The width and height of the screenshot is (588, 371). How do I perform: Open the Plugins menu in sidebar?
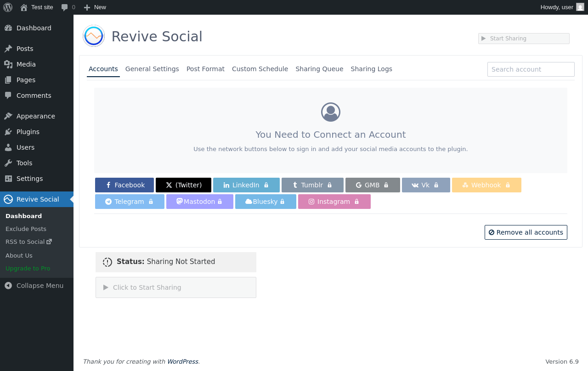(28, 132)
